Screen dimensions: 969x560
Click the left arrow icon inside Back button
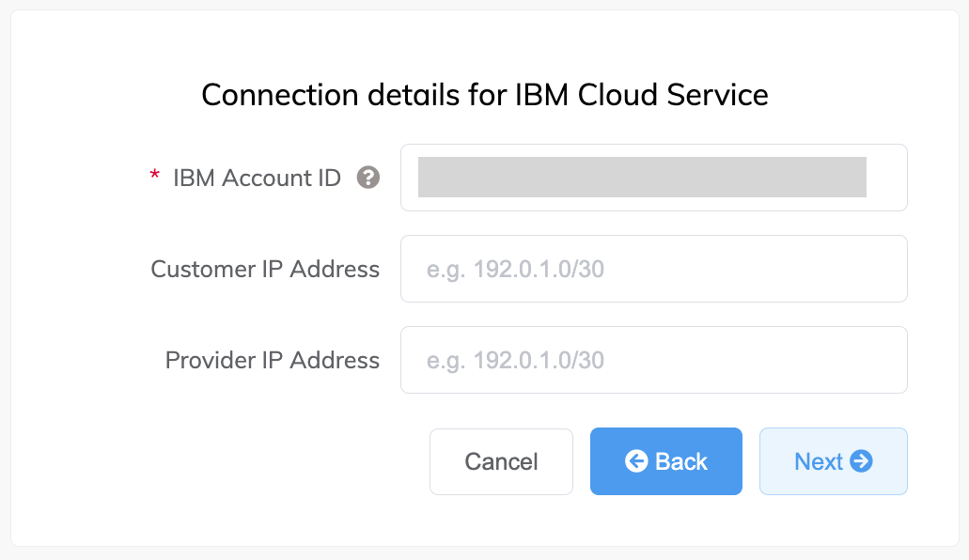coord(637,460)
